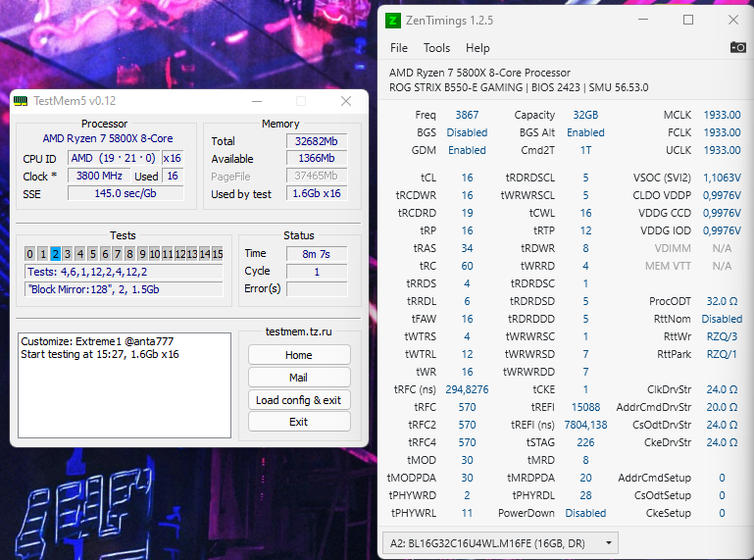Open the Help menu in ZenTimings
This screenshot has height=560, width=754.
pyautogui.click(x=478, y=48)
